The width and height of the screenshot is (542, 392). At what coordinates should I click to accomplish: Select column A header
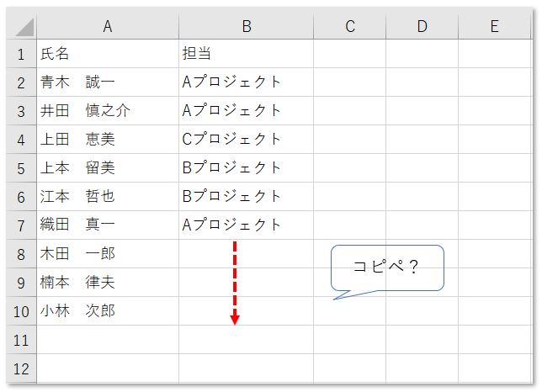pos(107,27)
